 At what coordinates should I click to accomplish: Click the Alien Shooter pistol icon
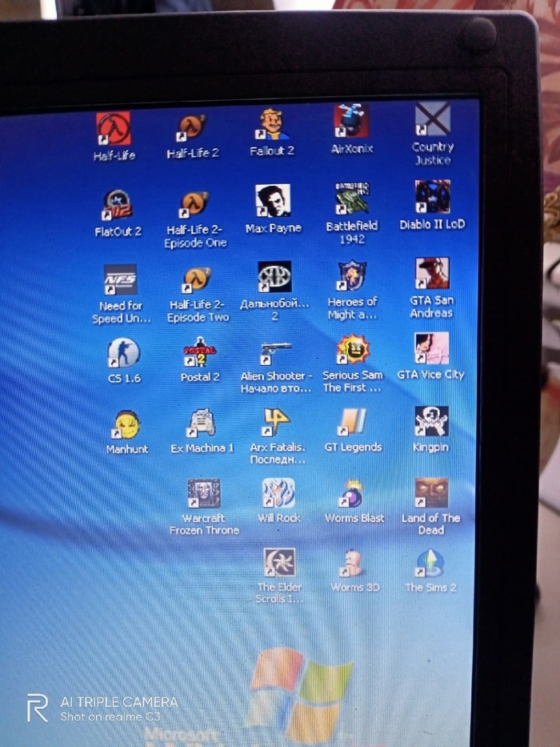pos(276,352)
